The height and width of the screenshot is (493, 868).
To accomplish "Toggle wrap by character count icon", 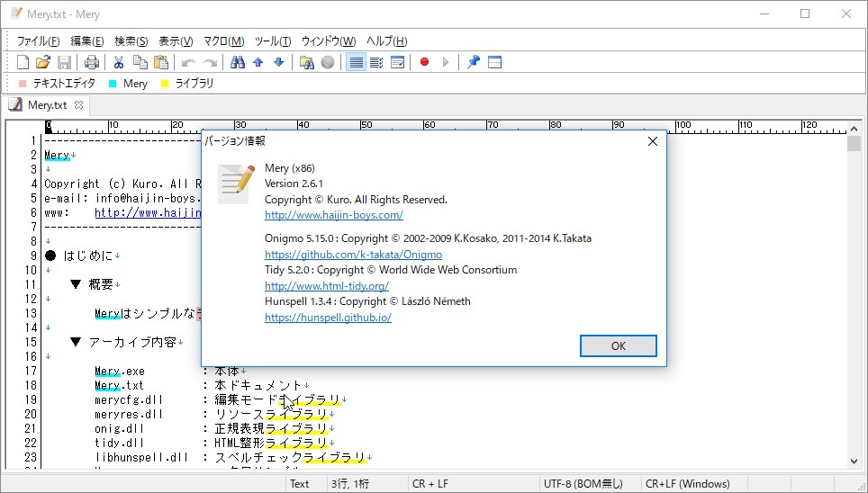I will (x=376, y=62).
